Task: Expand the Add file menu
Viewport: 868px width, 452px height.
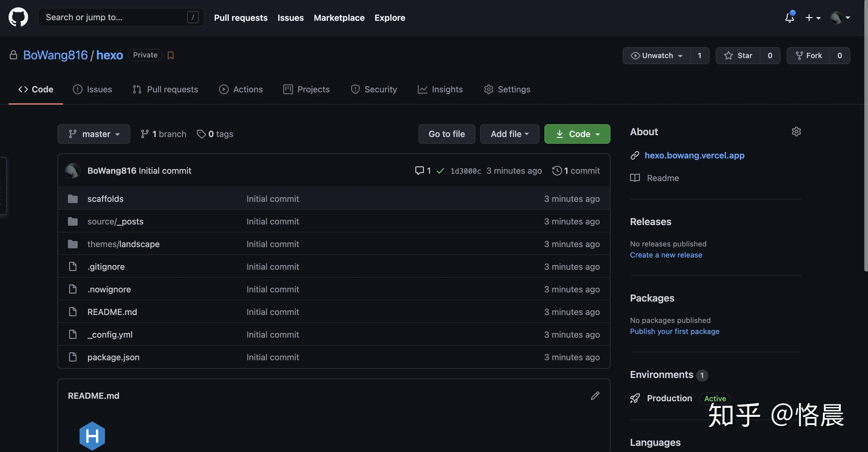Action: coord(509,134)
